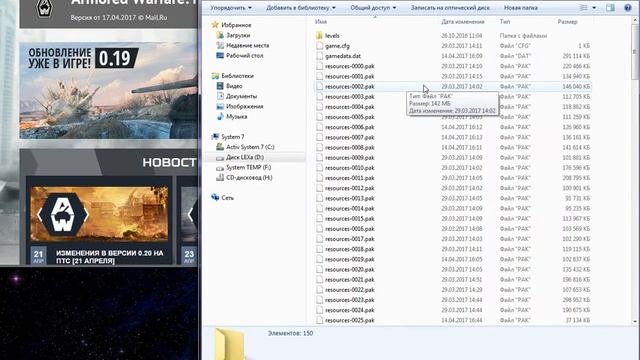640x360 pixels.
Task: Click the resources-0005.pak file icon
Action: [319, 117]
